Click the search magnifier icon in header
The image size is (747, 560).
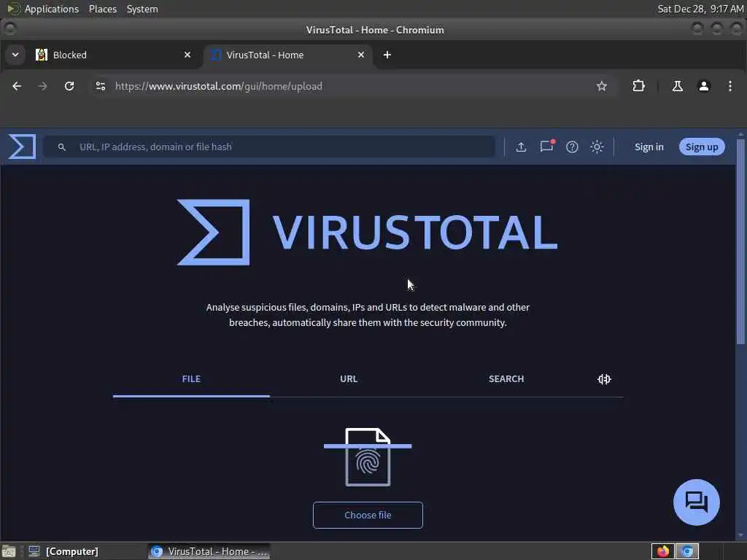(61, 147)
